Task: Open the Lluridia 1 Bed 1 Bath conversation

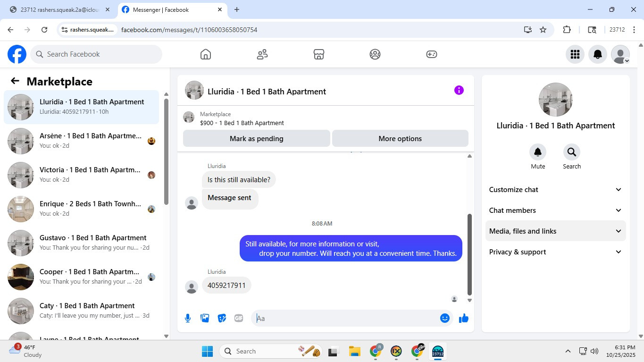Action: point(82,107)
